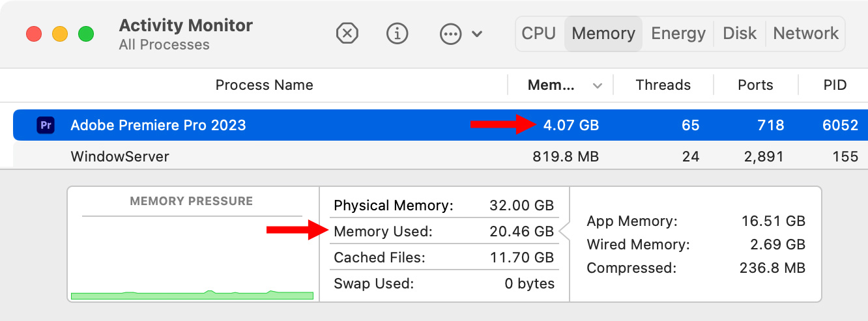Image resolution: width=868 pixels, height=321 pixels.
Task: Open the Network tab
Action: click(x=806, y=34)
